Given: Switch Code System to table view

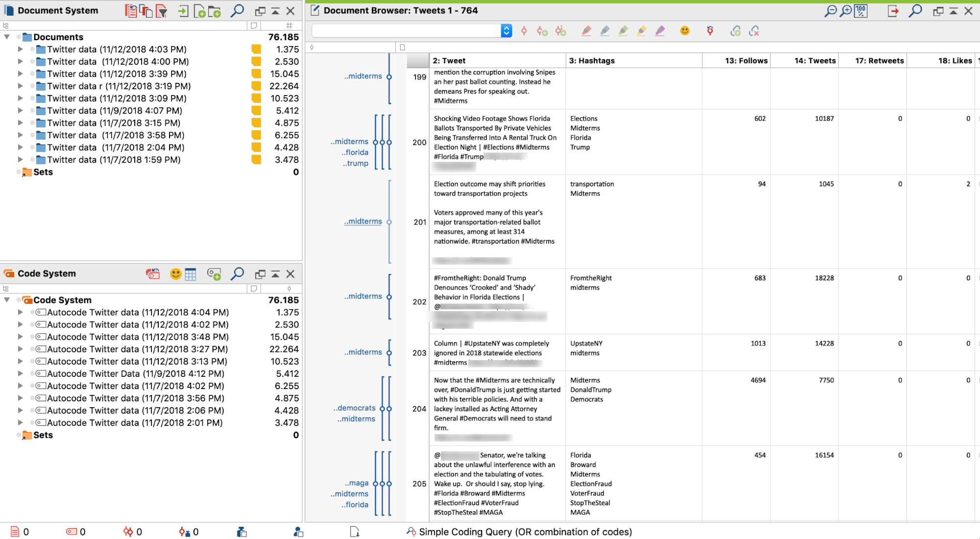Looking at the screenshot, I should point(191,274).
